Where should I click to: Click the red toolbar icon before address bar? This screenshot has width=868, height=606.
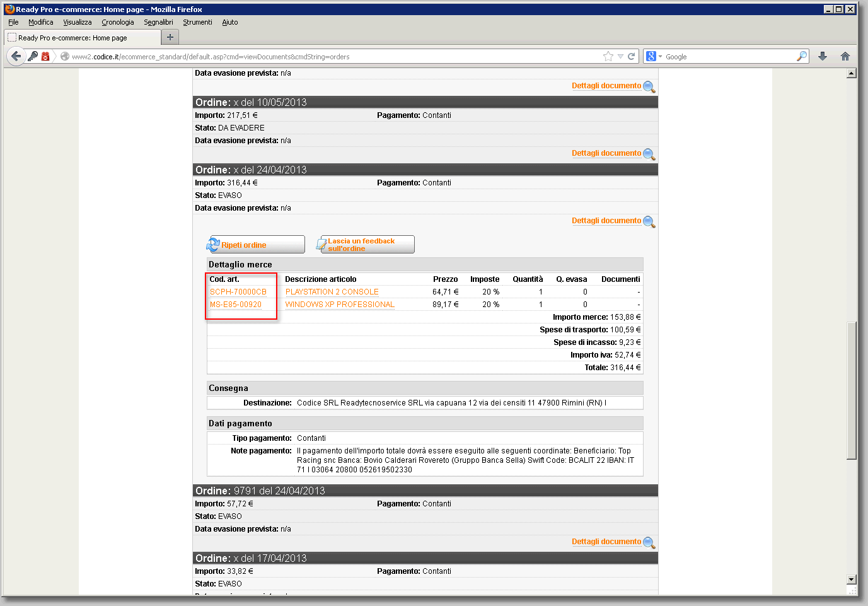[45, 56]
